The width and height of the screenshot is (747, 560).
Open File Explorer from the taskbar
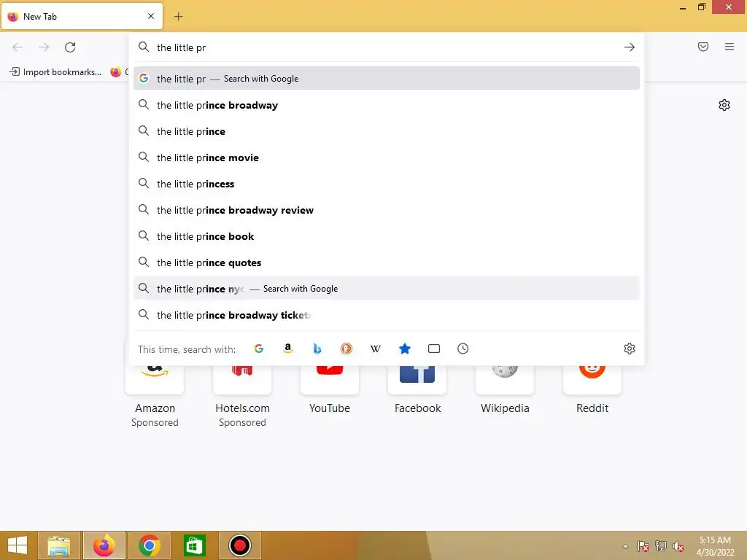click(58, 545)
